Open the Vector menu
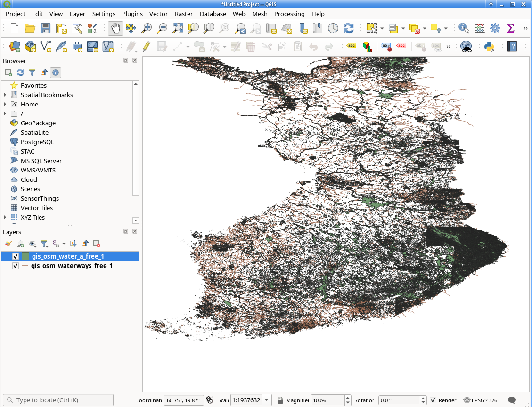The height and width of the screenshot is (407, 532). 158,14
